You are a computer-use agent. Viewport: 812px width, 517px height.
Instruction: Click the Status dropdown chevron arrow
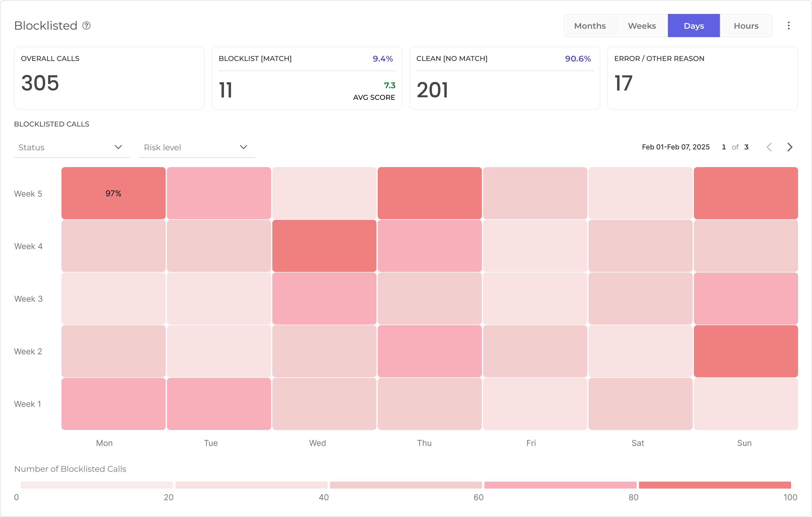118,147
